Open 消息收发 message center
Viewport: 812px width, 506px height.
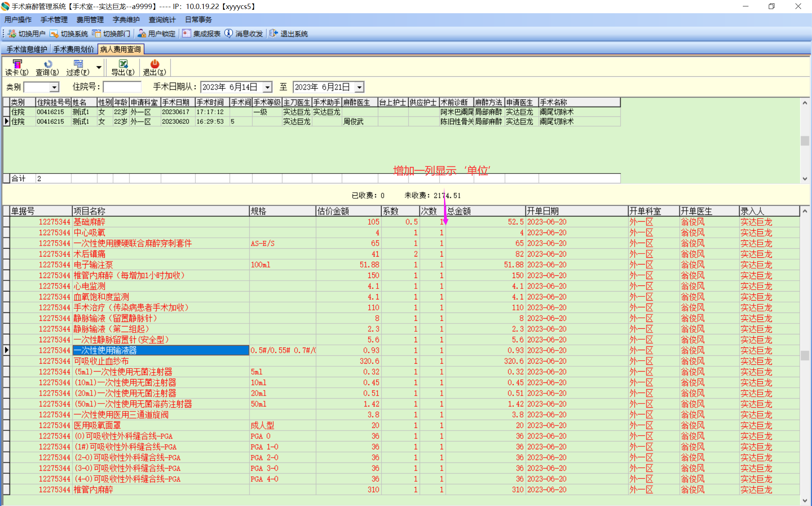point(244,34)
